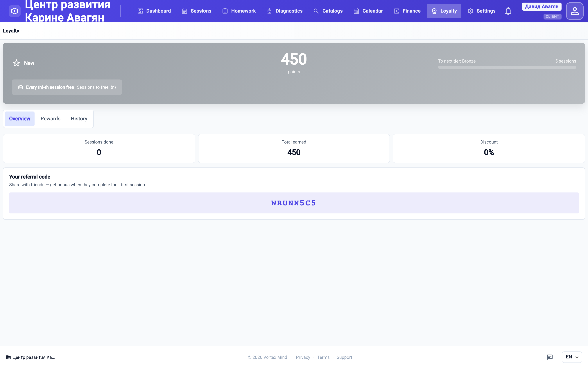Click the building icon in footer

8,357
